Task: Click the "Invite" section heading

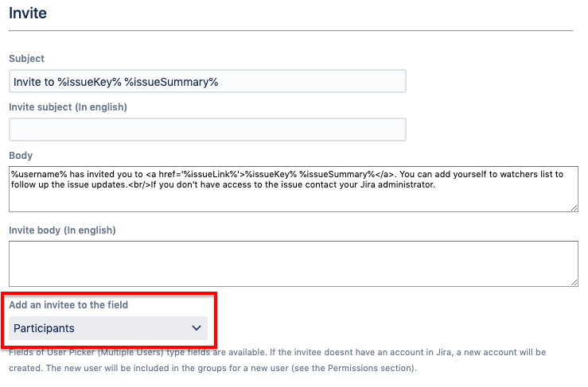Action: [28, 13]
